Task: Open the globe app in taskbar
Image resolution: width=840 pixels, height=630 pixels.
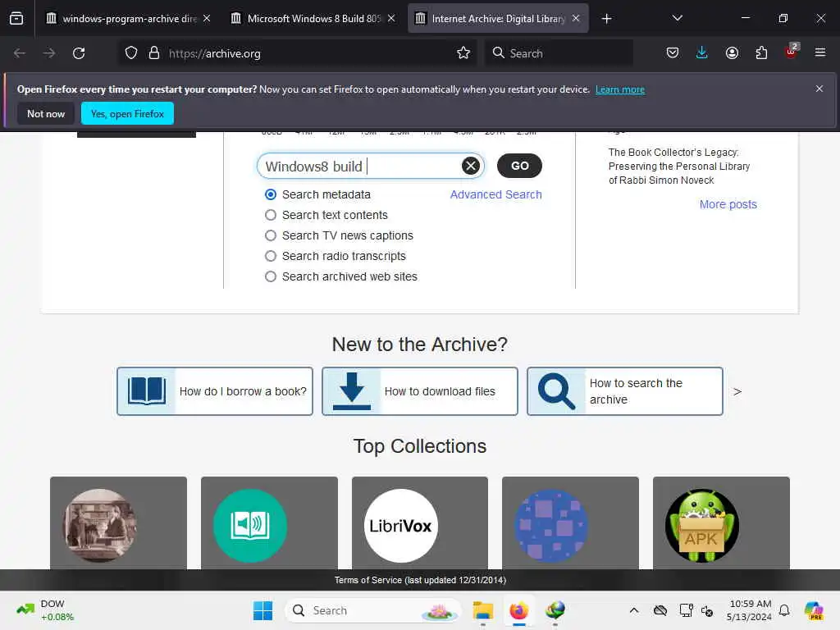Action: coord(555,610)
